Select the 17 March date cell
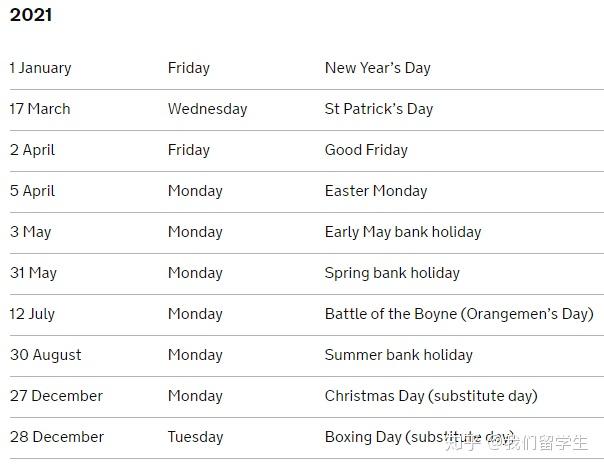The width and height of the screenshot is (604, 467). (x=40, y=109)
